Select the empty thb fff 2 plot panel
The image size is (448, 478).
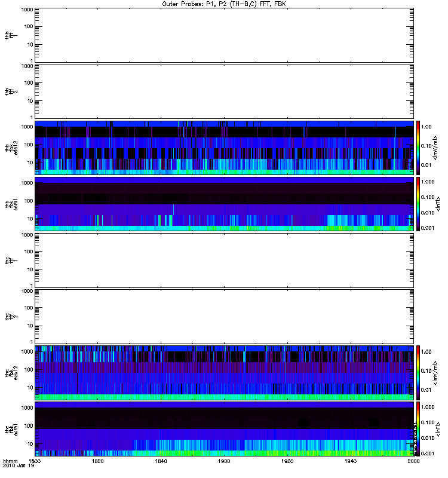coord(224,91)
